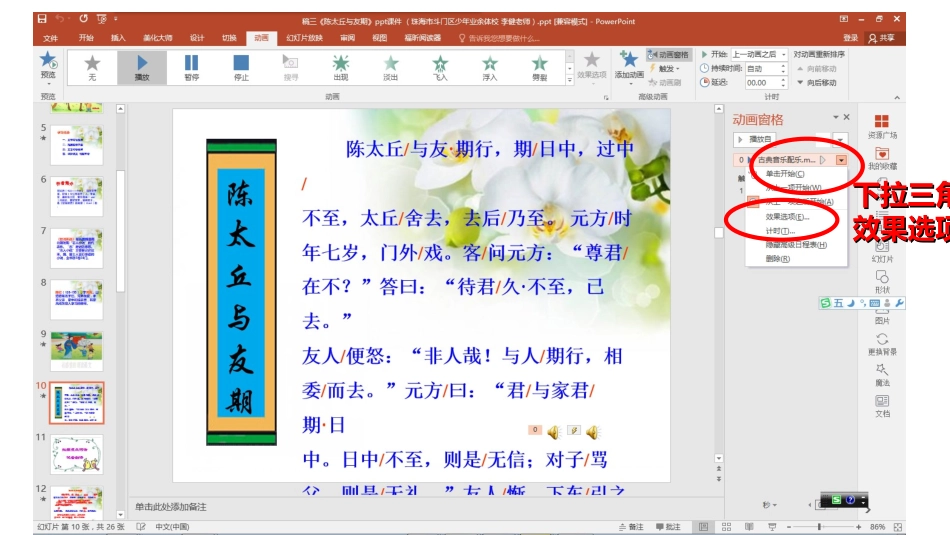Click 动画刷 (Animation Painter)
Screen dimensions: 950x535
tap(665, 82)
